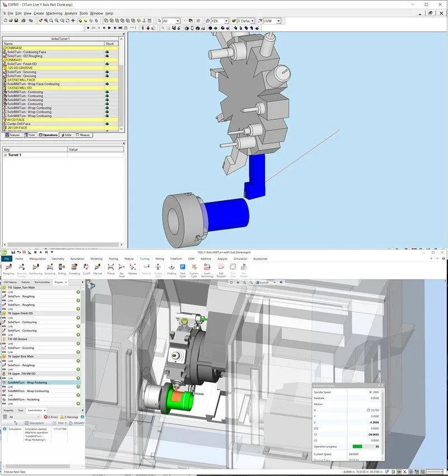Open the Create menu
Viewport: 448px width, 476px height.
pos(39,13)
